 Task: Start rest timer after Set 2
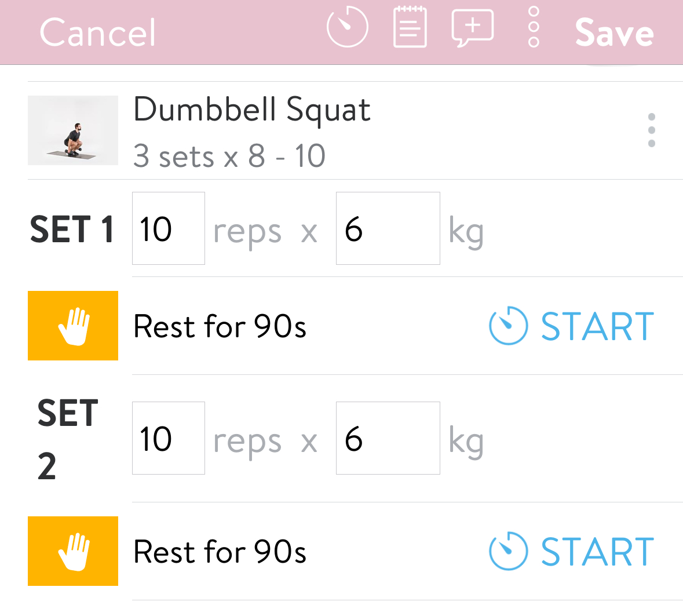tap(597, 552)
